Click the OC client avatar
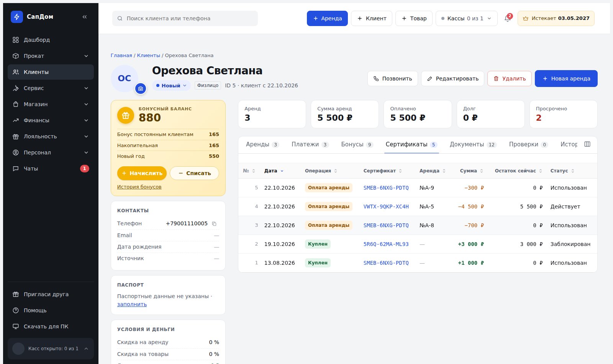The height and width of the screenshot is (364, 613). tap(124, 78)
